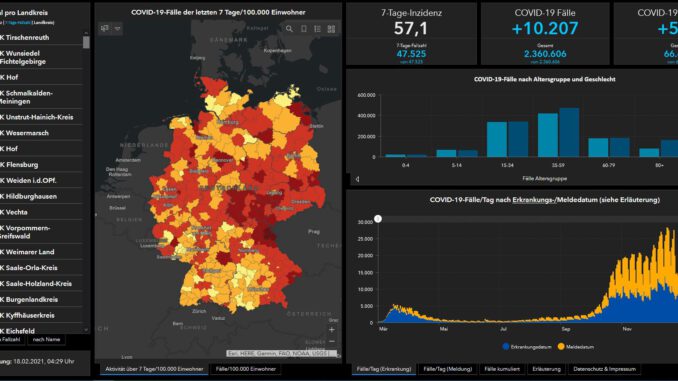This screenshot has height=381, width=678.
Task: Select Weiden i.d.OPf. list entry
Action: (x=41, y=180)
